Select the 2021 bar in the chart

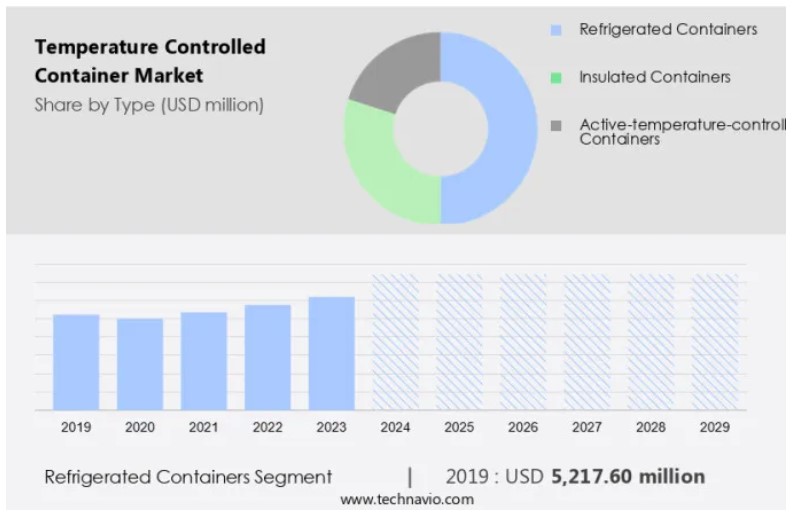204,361
